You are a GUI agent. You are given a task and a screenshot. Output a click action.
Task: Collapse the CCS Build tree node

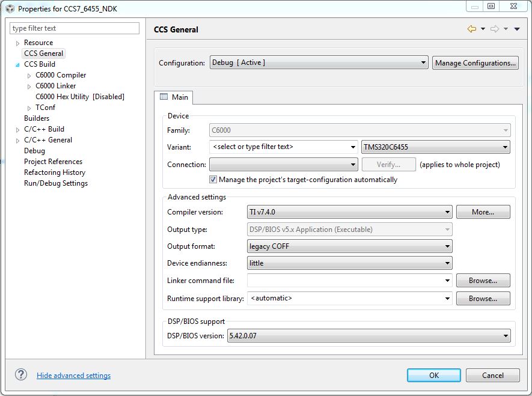click(x=17, y=64)
